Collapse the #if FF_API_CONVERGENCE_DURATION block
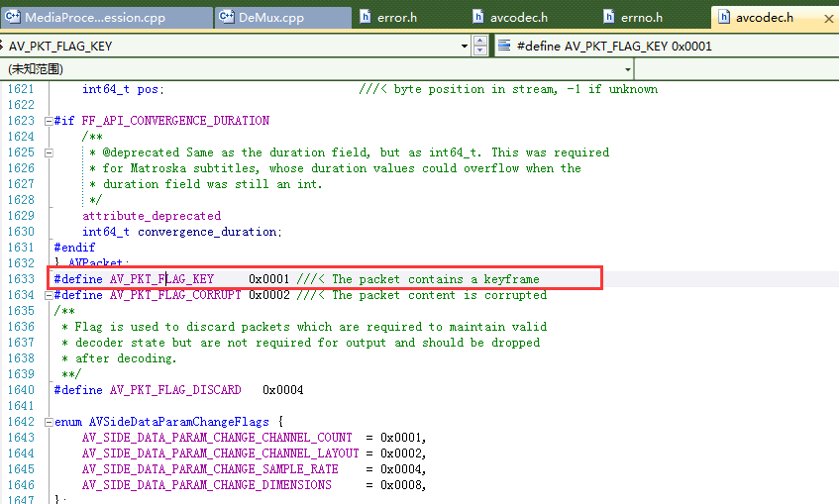This screenshot has height=504, width=839. [x=49, y=121]
